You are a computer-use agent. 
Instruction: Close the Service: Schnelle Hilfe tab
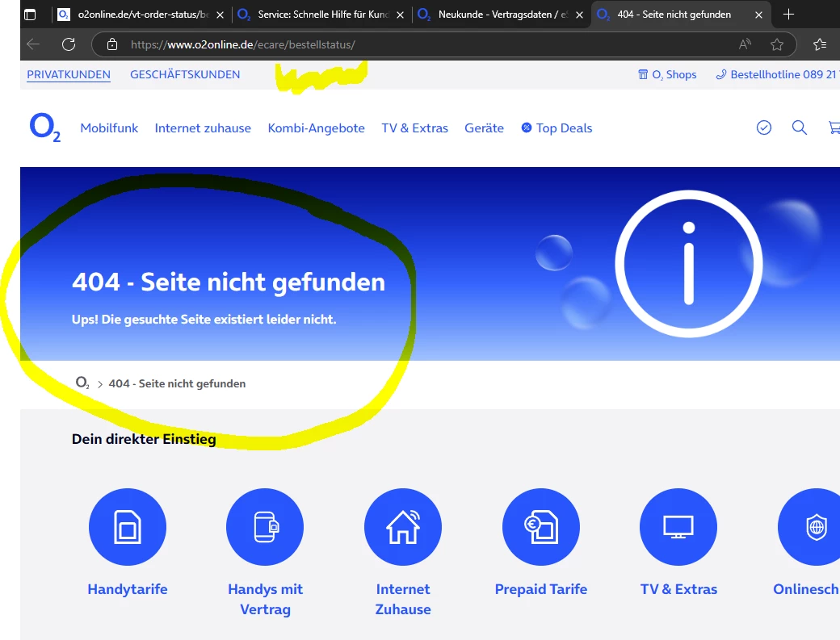pos(400,15)
